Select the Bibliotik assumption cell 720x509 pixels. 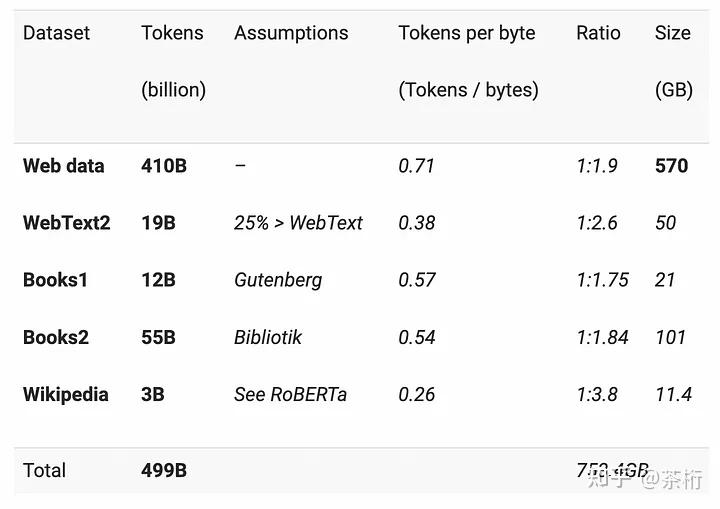coord(268,337)
